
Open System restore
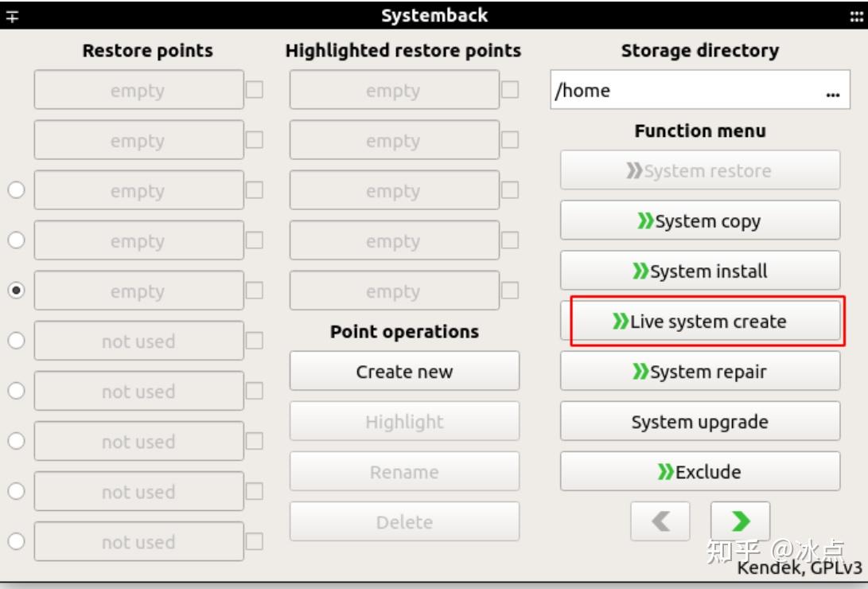click(700, 170)
